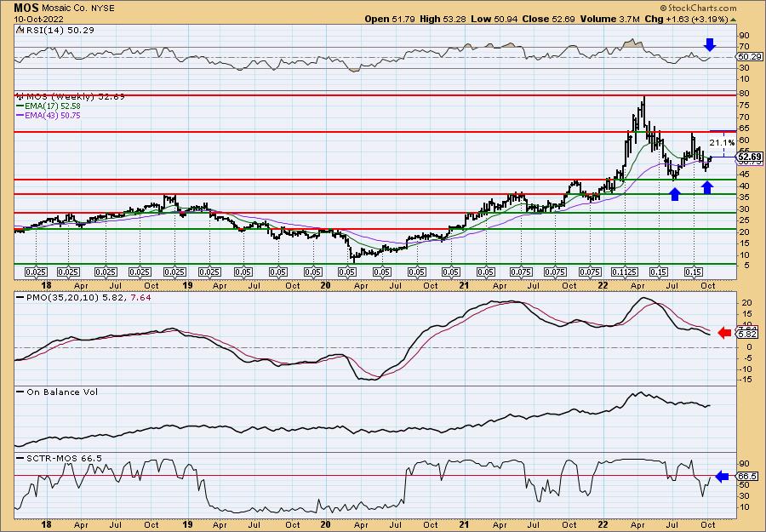Pick the green EMA(17) legend line

(x=49, y=106)
